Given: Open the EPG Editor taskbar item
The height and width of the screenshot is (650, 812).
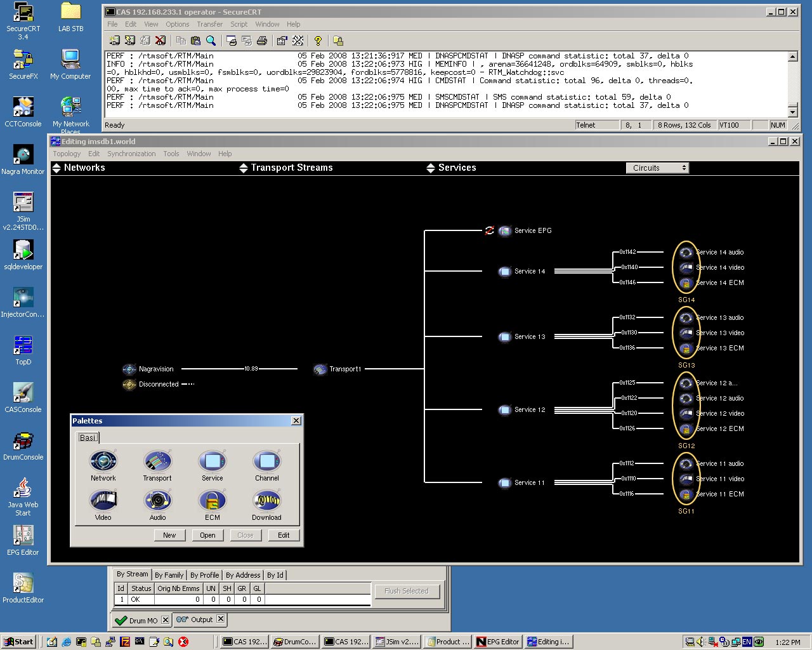Looking at the screenshot, I should click(498, 642).
